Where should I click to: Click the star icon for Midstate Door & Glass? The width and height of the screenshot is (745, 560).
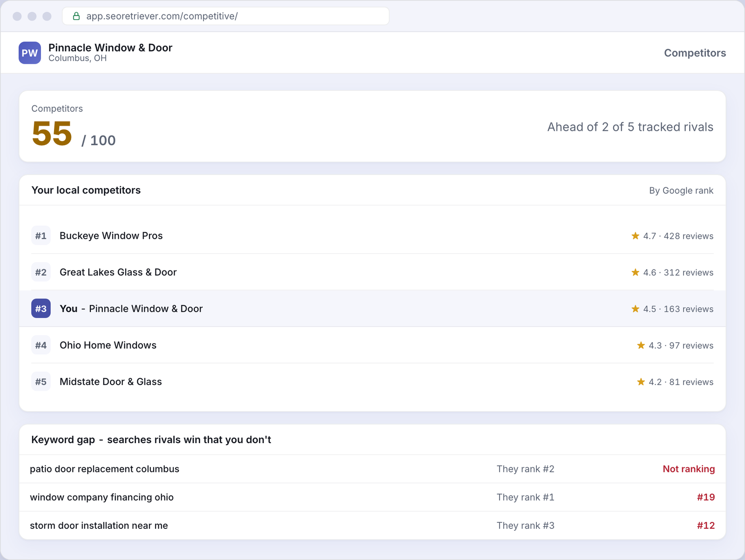[641, 382]
